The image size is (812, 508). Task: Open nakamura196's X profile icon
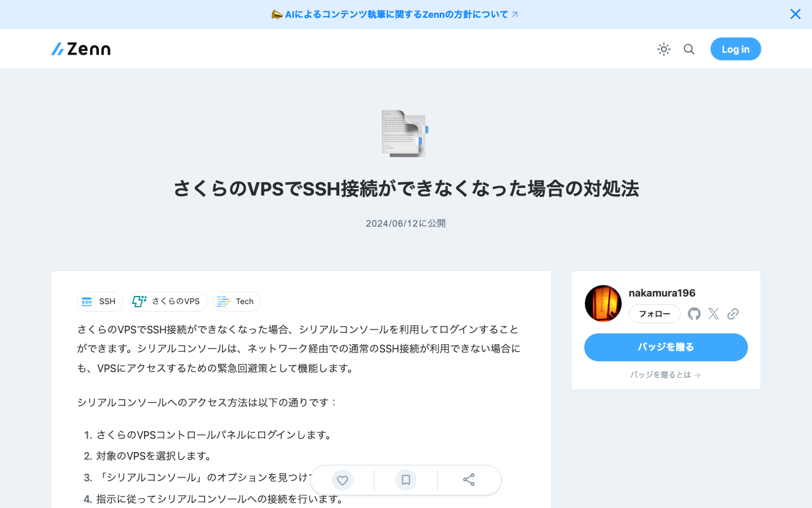point(713,313)
